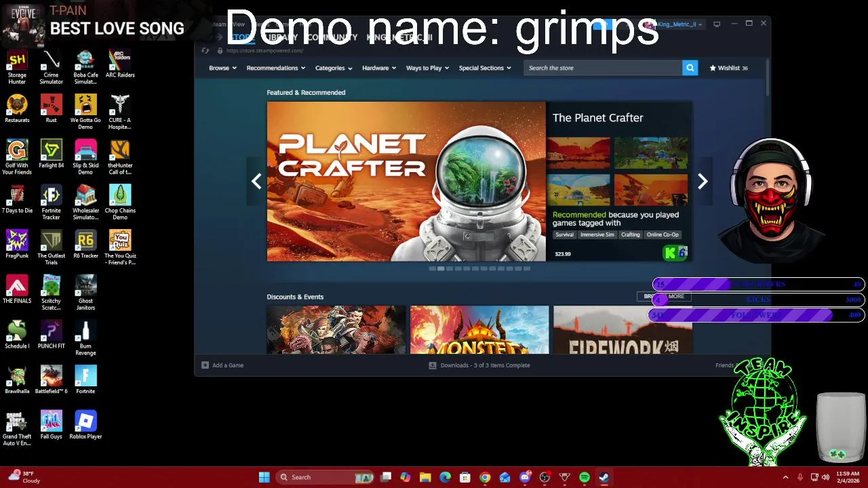Select the Rust desktop icon
This screenshot has width=868, height=488.
51,108
